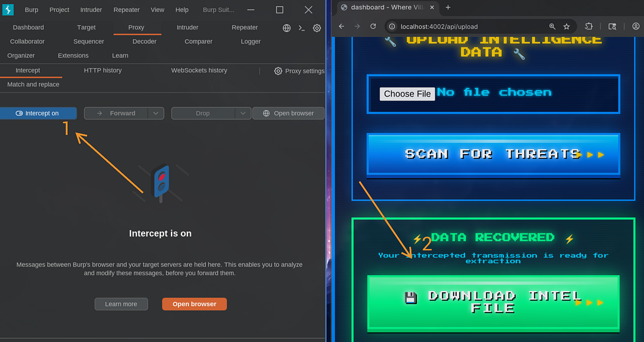Viewport: 644px width, 342px height.
Task: Open the browser media/cast control icon
Action: pos(612,26)
